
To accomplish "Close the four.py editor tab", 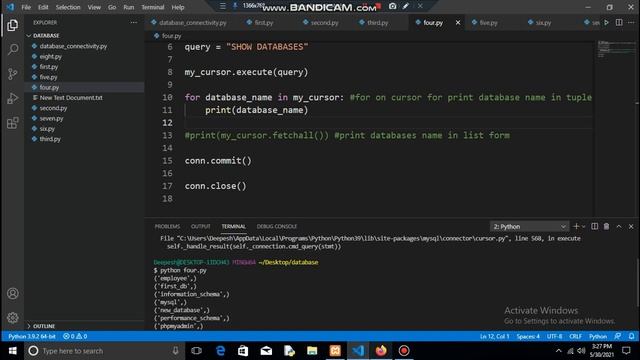I will click(458, 22).
